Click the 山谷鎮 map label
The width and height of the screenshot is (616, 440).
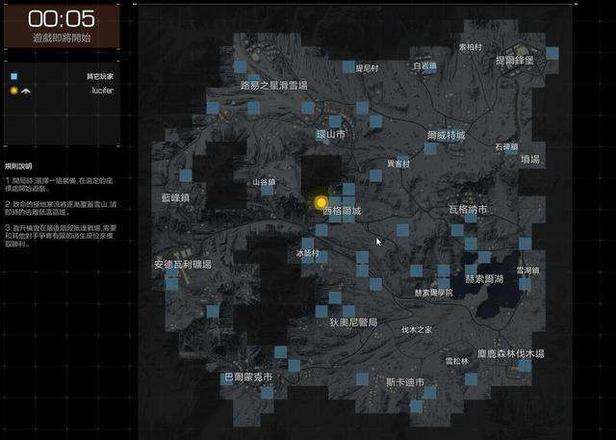click(264, 182)
